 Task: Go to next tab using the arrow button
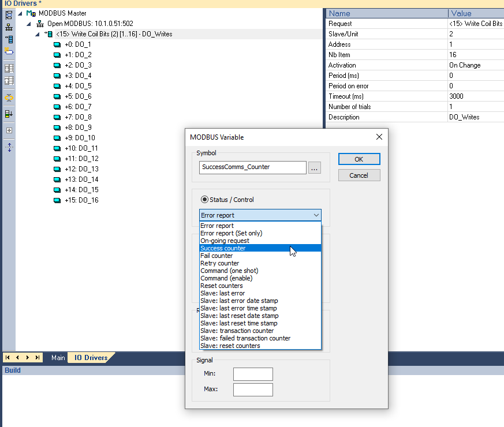click(28, 358)
